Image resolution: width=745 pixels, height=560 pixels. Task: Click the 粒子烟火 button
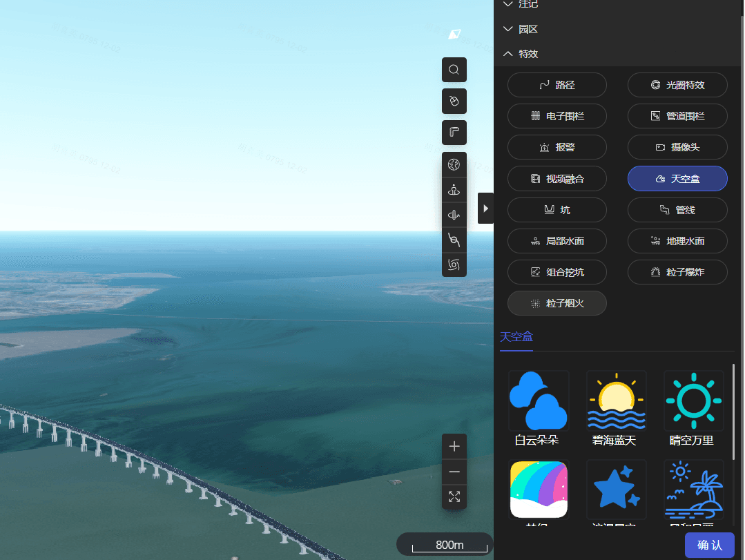pyautogui.click(x=557, y=303)
